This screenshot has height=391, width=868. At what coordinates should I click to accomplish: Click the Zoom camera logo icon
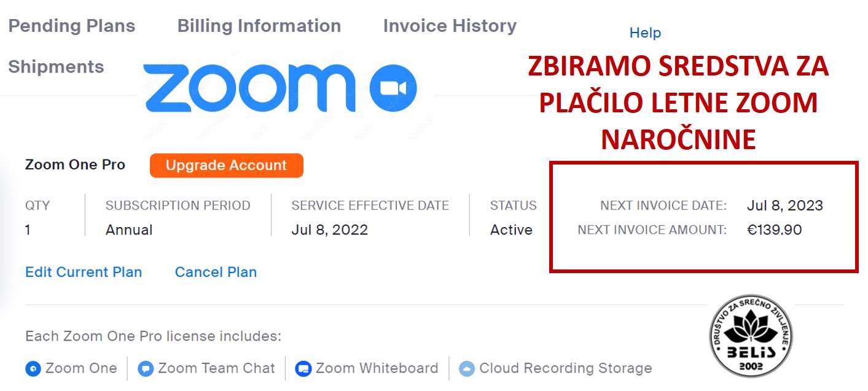pos(393,88)
